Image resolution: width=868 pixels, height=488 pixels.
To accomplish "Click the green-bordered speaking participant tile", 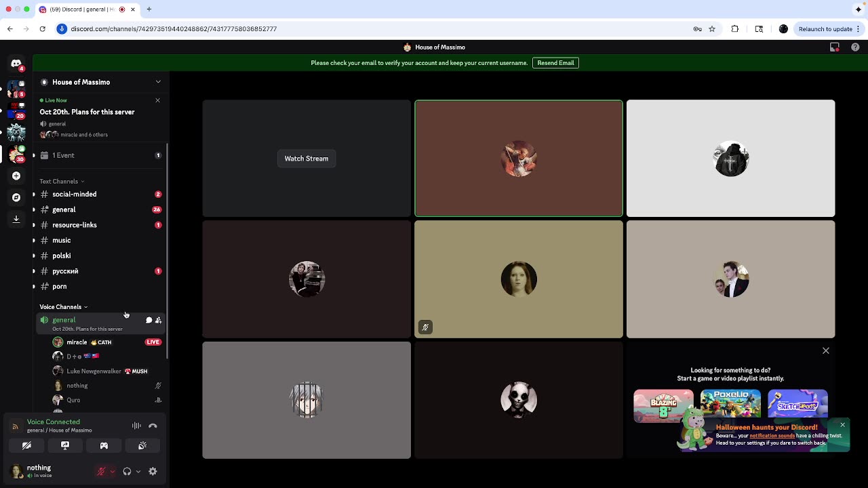I will pyautogui.click(x=519, y=159).
